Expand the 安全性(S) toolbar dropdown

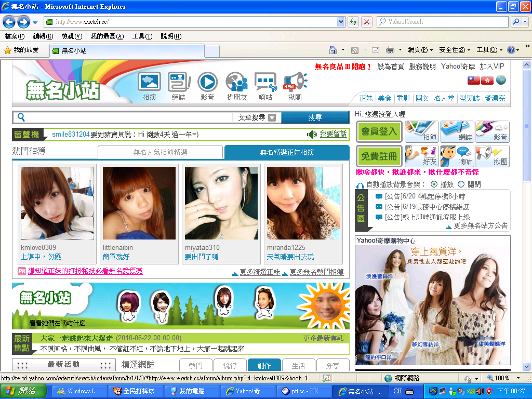tap(469, 50)
